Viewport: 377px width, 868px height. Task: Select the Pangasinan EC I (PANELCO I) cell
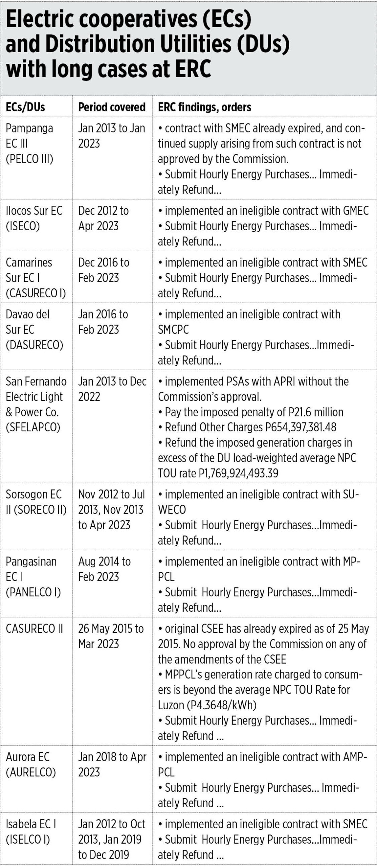point(33,577)
